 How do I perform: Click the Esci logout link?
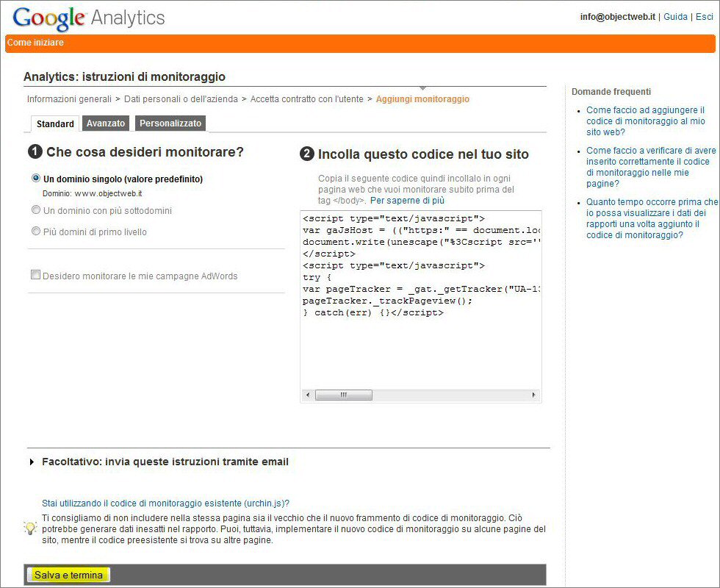(704, 17)
